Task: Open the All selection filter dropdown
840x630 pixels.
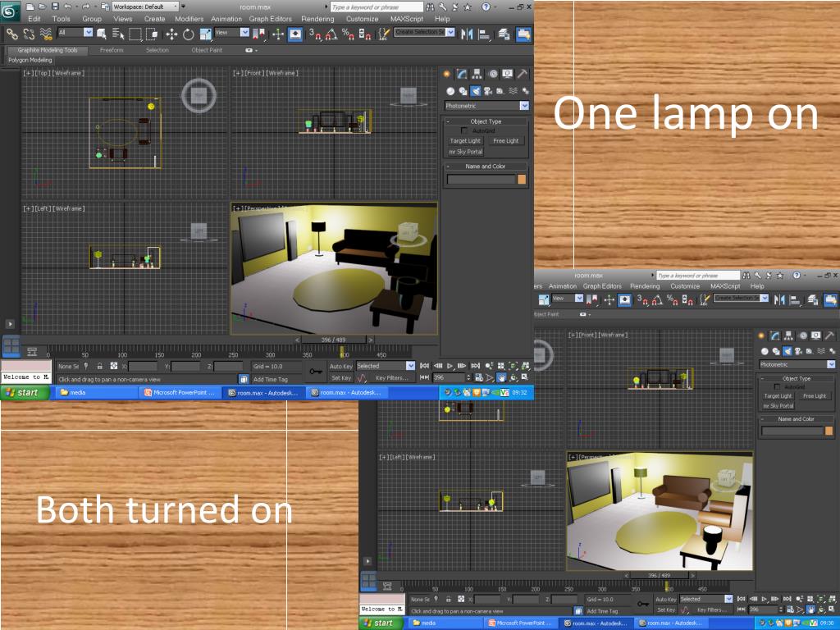Action: pos(75,33)
